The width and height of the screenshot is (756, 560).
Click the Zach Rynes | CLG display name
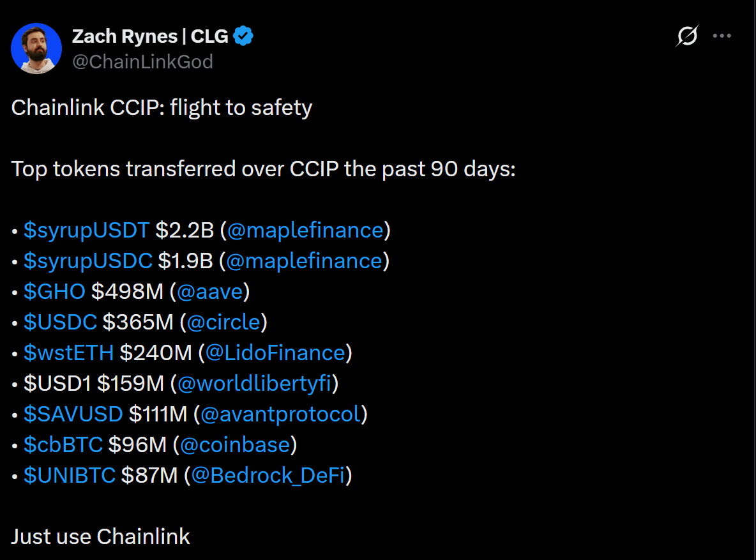coord(150,36)
